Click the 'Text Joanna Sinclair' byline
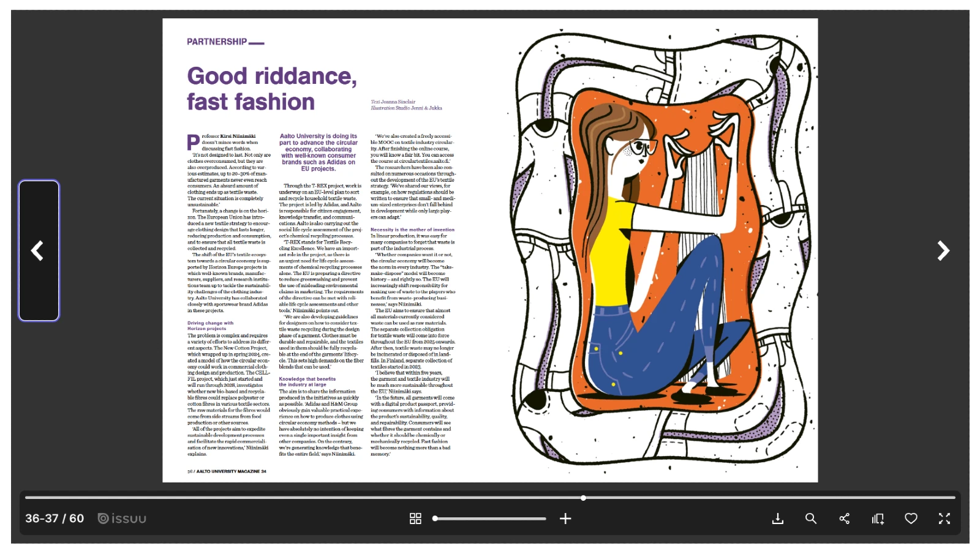The height and width of the screenshot is (551, 980). click(393, 102)
